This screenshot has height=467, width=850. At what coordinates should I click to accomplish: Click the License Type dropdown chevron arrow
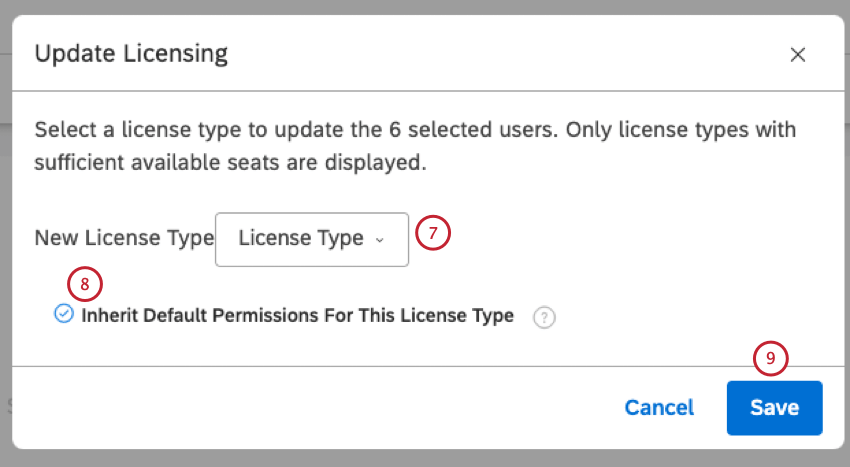(x=379, y=240)
